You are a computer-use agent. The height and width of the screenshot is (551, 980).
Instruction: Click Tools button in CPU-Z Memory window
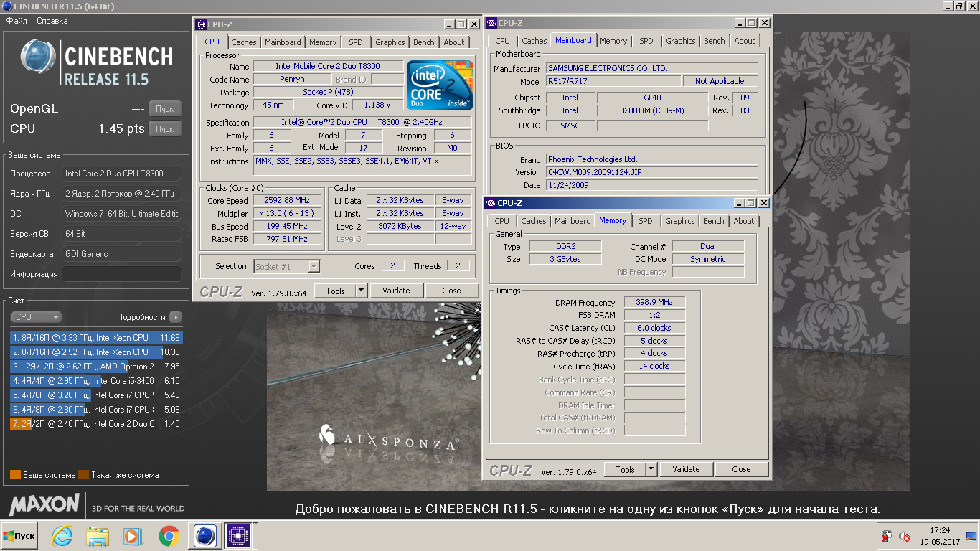click(x=625, y=469)
